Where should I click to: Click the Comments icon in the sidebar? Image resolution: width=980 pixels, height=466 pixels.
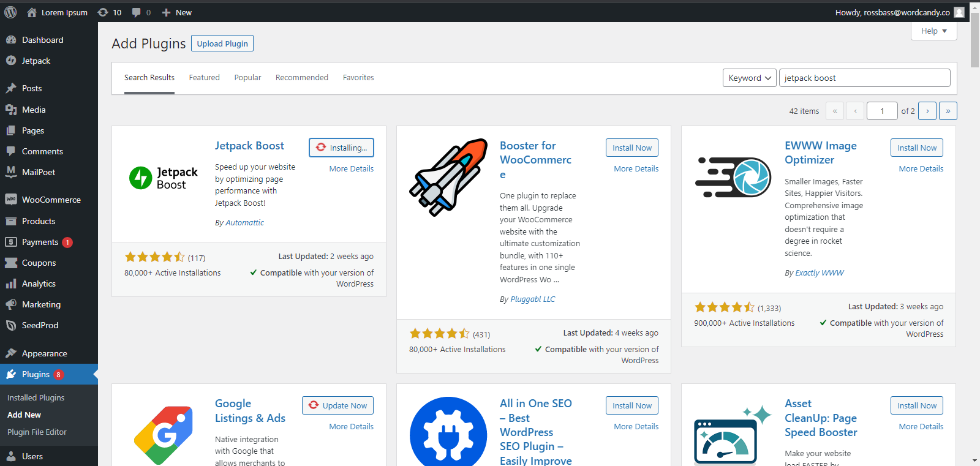pos(11,151)
